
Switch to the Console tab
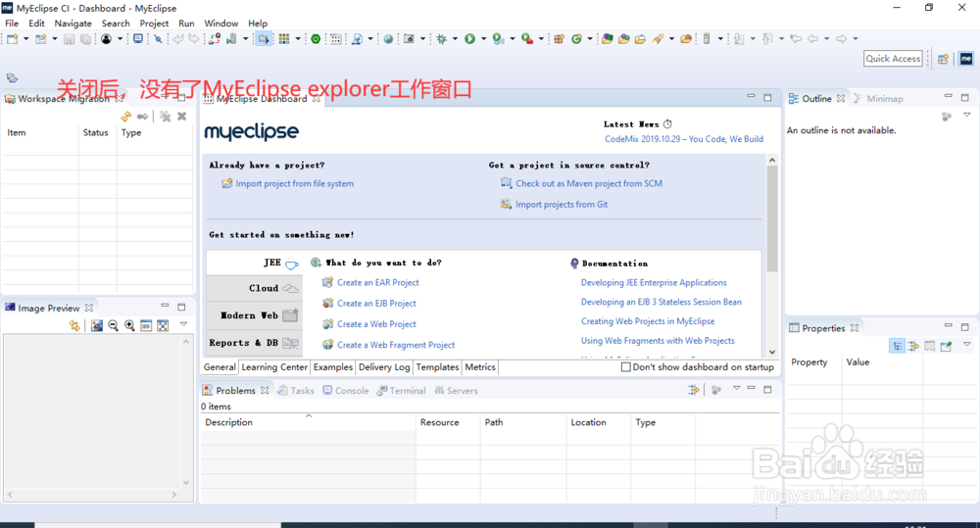[x=346, y=391]
